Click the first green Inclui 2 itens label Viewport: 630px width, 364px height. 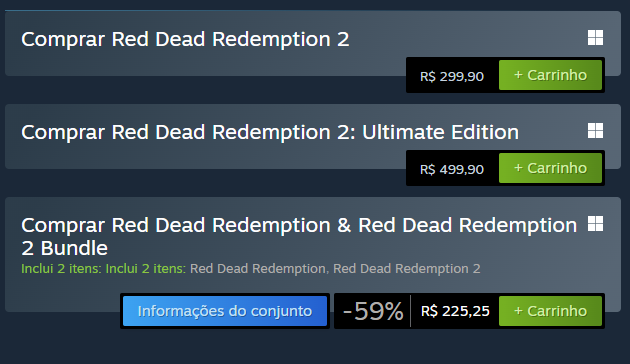click(61, 268)
